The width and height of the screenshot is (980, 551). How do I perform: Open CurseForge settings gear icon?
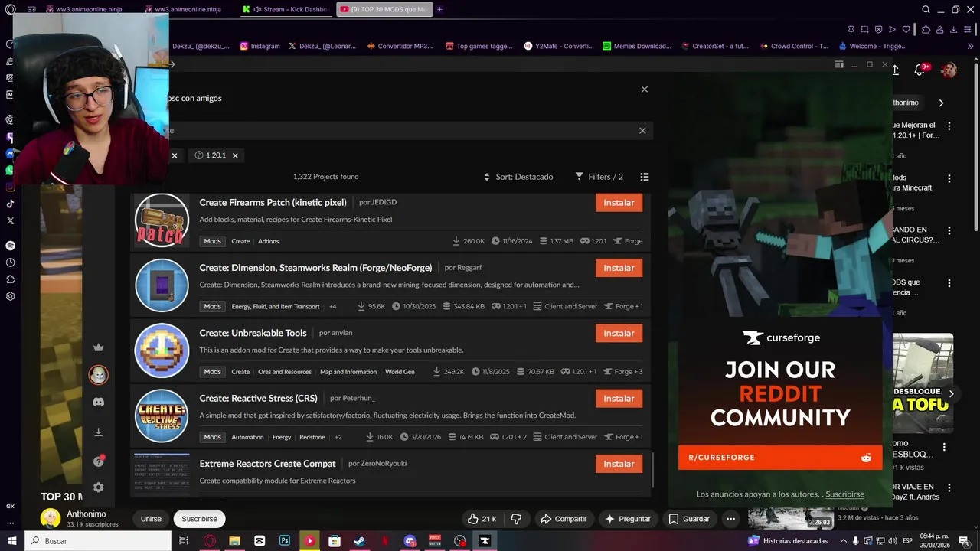coord(98,487)
